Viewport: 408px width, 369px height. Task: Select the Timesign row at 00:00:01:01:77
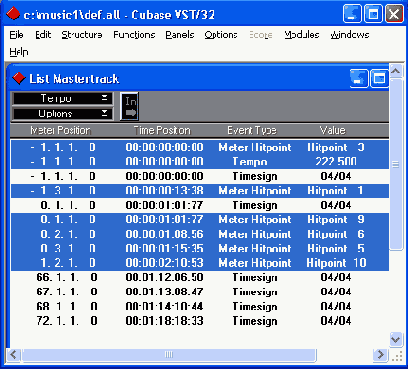coord(200,205)
